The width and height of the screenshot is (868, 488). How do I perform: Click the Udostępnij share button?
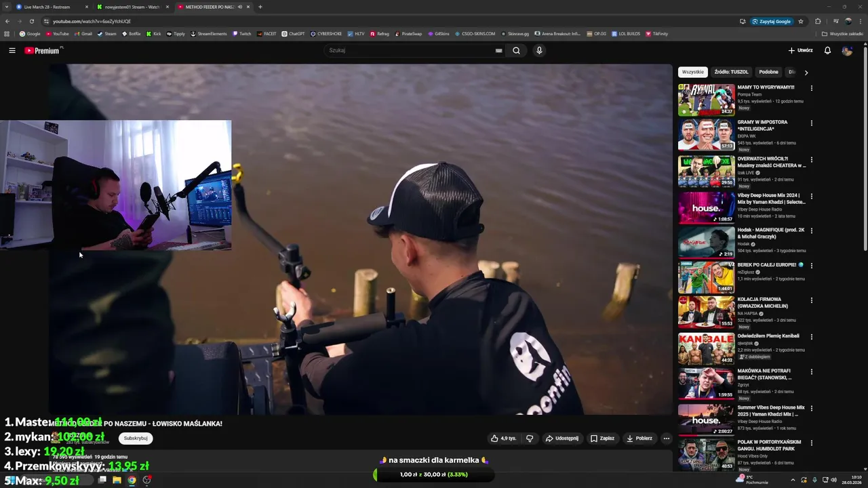pyautogui.click(x=562, y=439)
